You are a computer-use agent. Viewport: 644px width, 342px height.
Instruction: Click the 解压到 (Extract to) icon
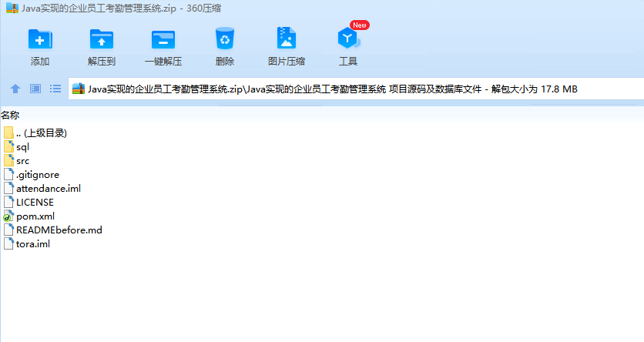pyautogui.click(x=102, y=39)
